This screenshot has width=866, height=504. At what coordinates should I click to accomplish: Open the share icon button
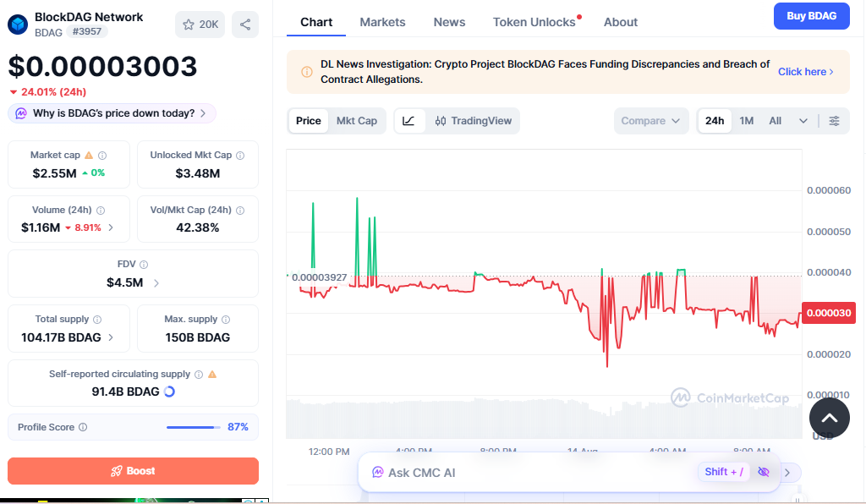click(245, 25)
